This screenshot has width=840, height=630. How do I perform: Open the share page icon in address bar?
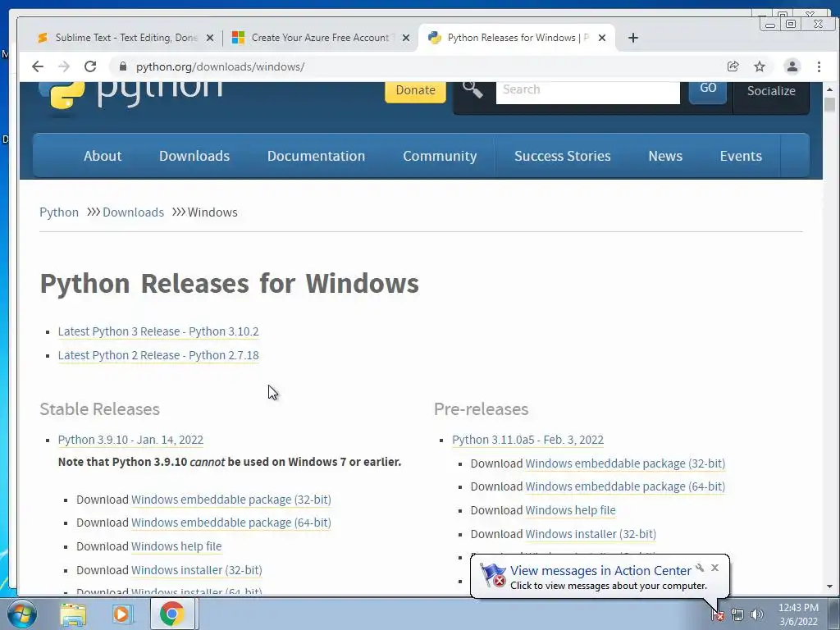point(733,66)
